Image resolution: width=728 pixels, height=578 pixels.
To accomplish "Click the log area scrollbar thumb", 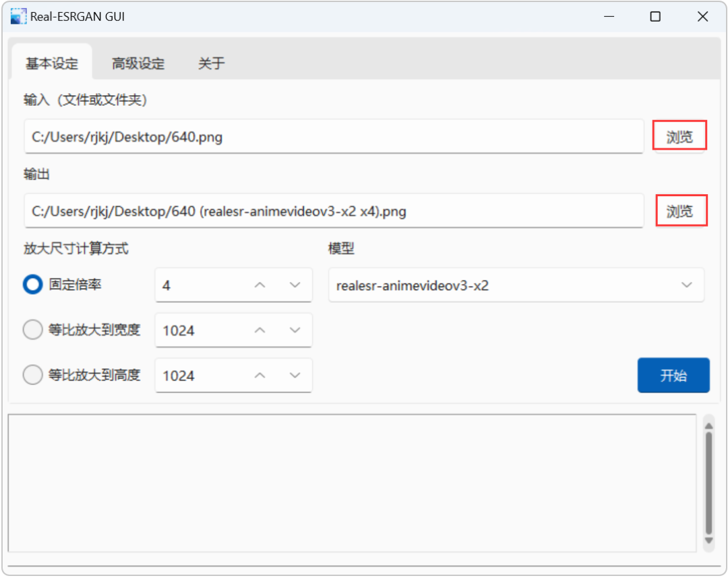I will 708,483.
